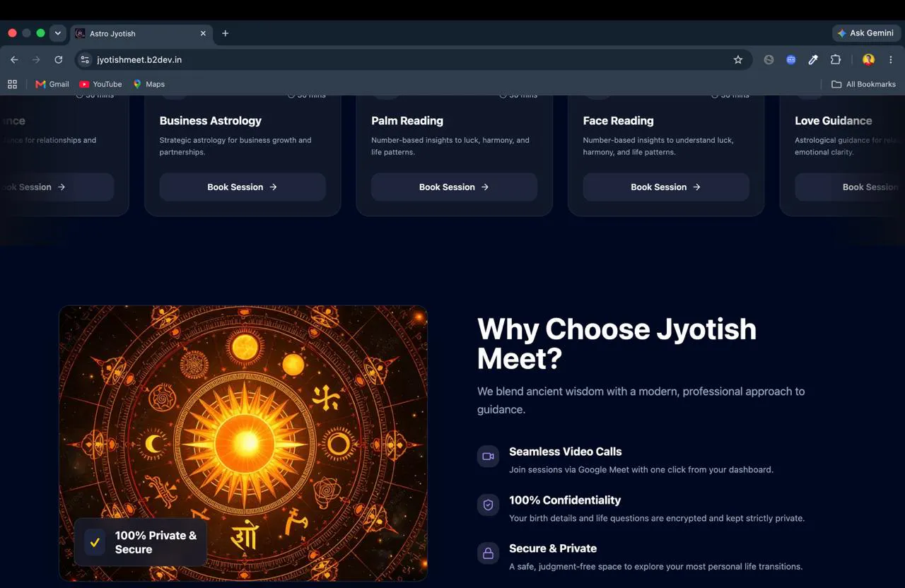
Task: Click the grey circular extension icon
Action: pyautogui.click(x=769, y=60)
